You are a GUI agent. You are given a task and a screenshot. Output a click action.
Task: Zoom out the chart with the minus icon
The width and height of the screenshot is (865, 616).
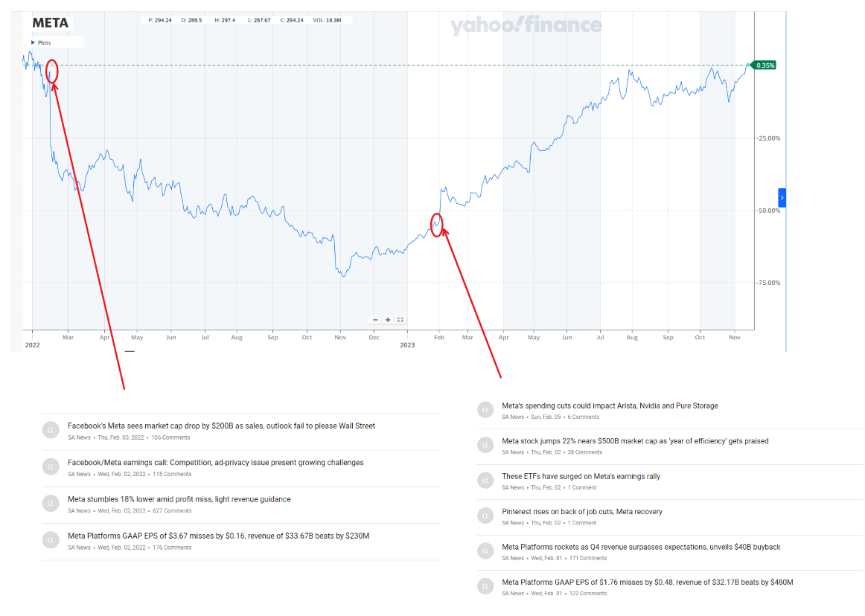(375, 319)
